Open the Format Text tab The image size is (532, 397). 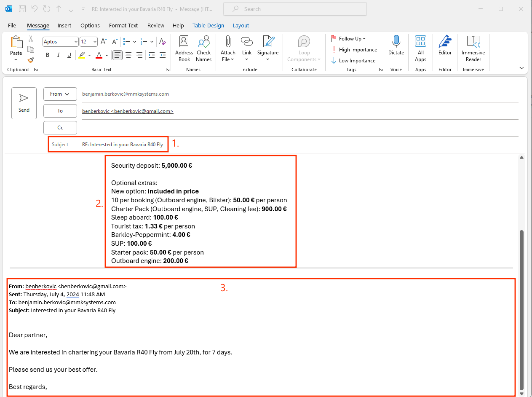tap(123, 26)
